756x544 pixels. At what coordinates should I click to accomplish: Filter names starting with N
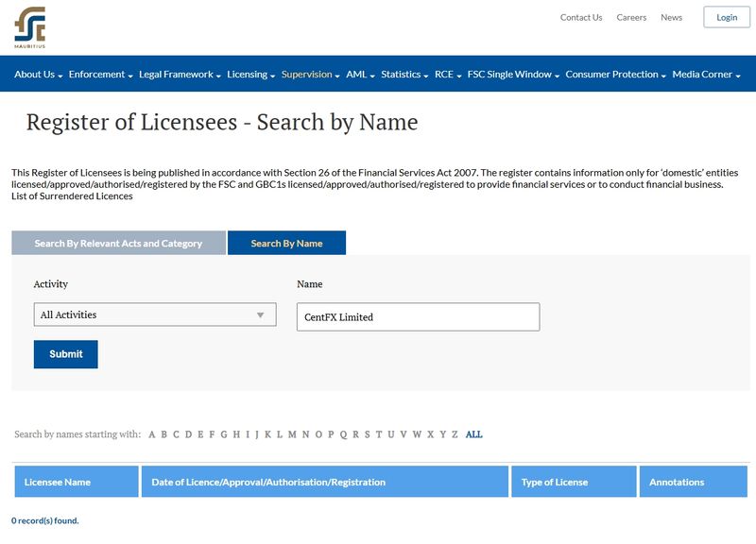tap(305, 434)
